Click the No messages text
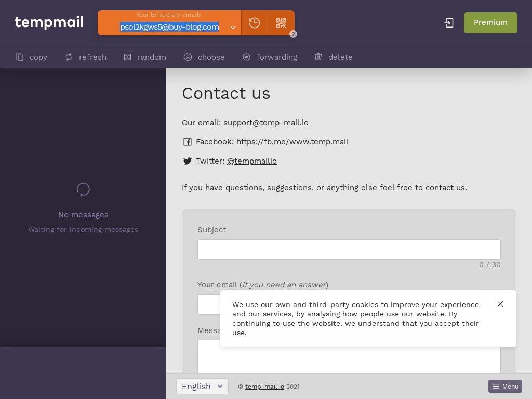Image resolution: width=532 pixels, height=399 pixels. [x=84, y=215]
